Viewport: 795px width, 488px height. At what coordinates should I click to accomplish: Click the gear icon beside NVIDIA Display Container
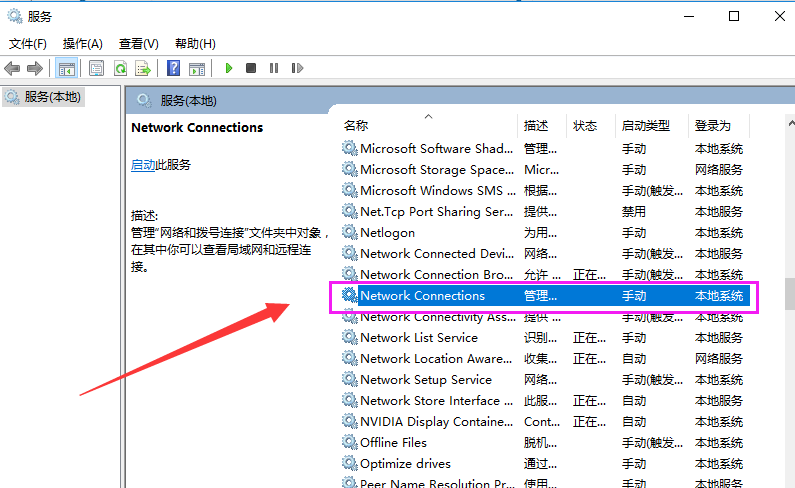click(x=349, y=422)
